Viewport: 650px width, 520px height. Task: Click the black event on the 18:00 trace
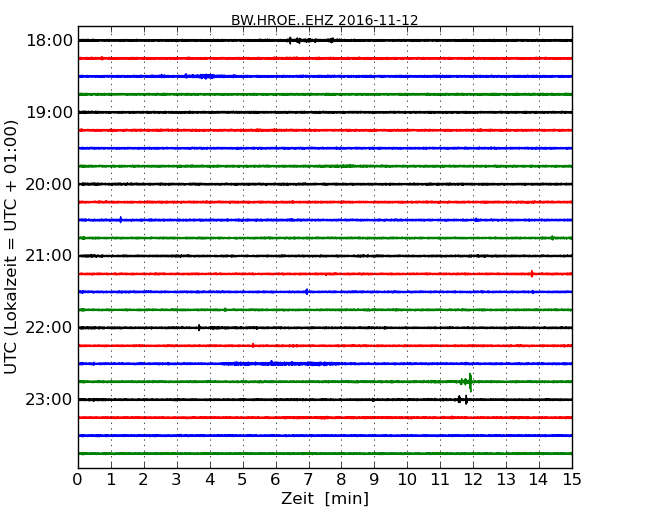point(311,40)
